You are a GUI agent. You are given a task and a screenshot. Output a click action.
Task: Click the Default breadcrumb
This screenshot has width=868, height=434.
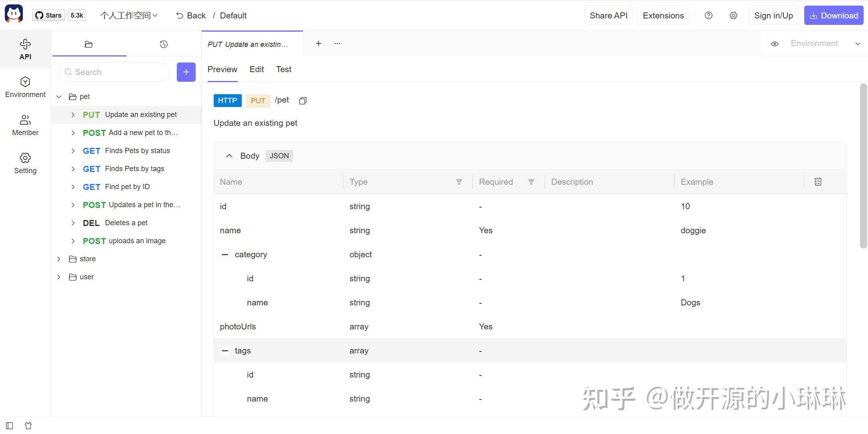point(233,15)
